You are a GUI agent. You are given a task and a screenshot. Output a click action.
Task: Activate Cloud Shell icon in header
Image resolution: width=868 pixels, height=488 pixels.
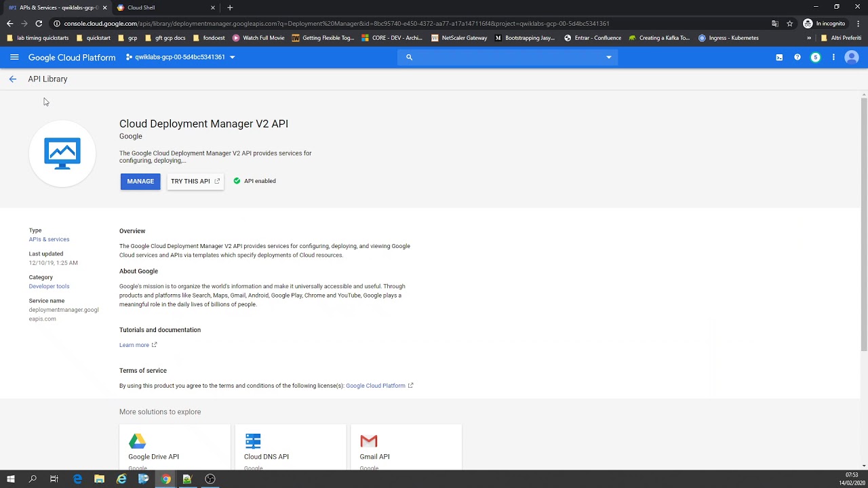click(x=779, y=58)
